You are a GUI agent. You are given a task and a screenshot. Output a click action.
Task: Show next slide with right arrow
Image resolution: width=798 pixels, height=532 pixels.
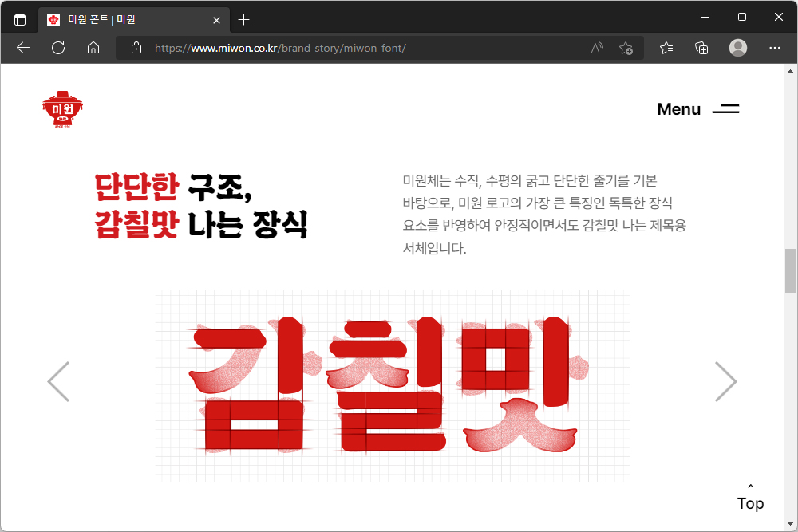click(725, 381)
